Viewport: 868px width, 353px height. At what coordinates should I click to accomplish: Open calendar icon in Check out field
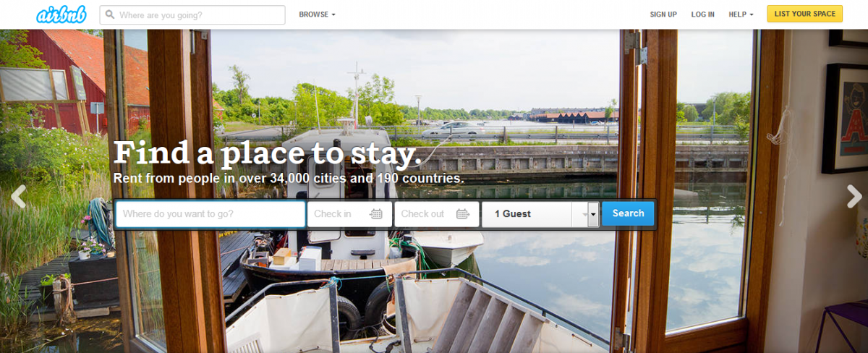click(x=463, y=214)
